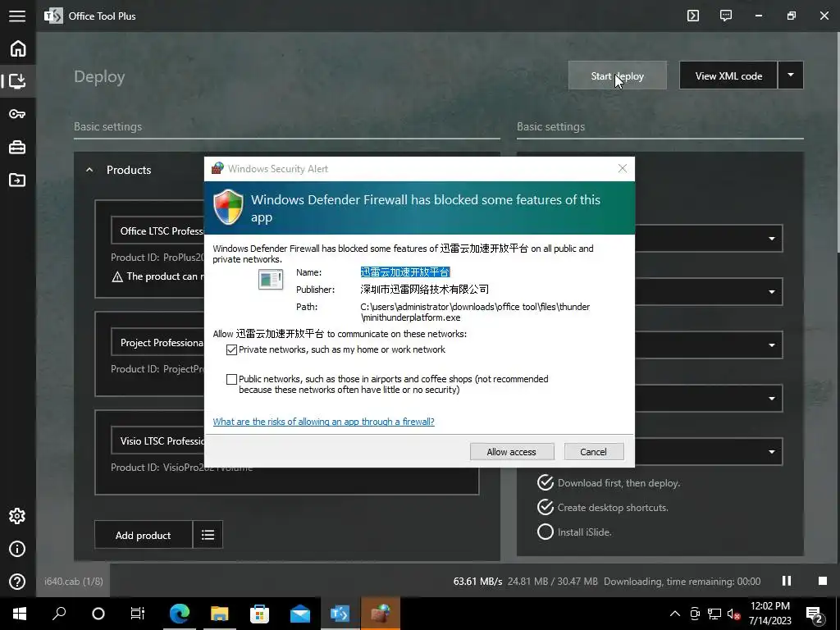Viewport: 840px width, 630px height.
Task: Toggle Create desktop shortcuts option
Action: click(x=546, y=507)
